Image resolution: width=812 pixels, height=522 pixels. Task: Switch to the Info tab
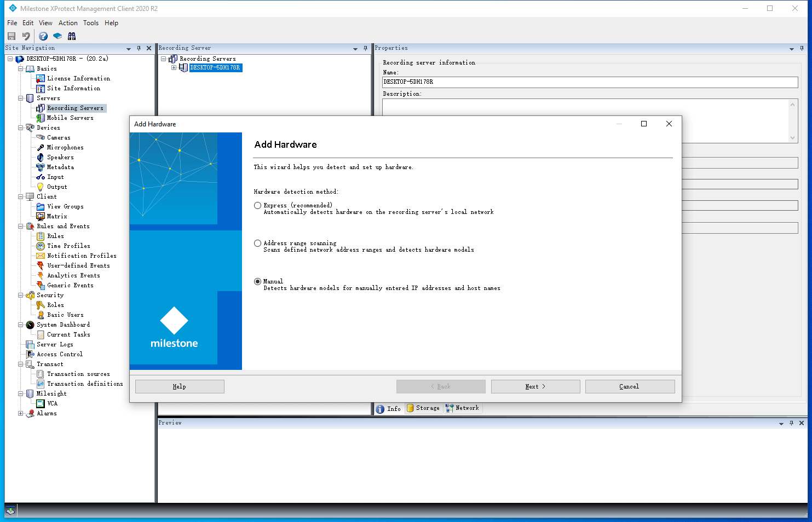click(389, 409)
